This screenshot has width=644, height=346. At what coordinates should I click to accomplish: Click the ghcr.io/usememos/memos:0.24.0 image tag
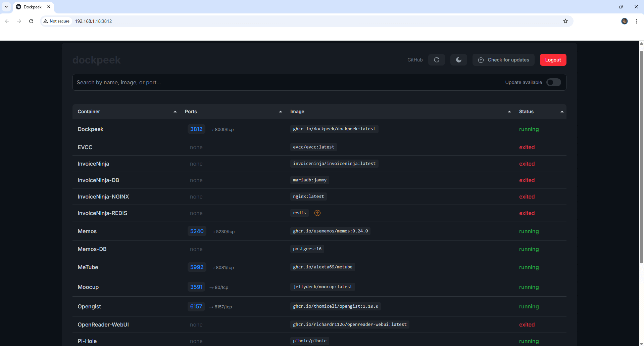click(x=330, y=231)
